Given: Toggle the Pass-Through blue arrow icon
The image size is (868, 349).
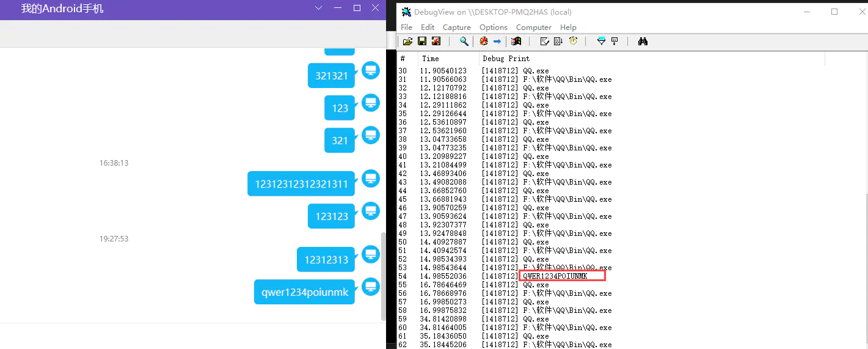Looking at the screenshot, I should 497,42.
